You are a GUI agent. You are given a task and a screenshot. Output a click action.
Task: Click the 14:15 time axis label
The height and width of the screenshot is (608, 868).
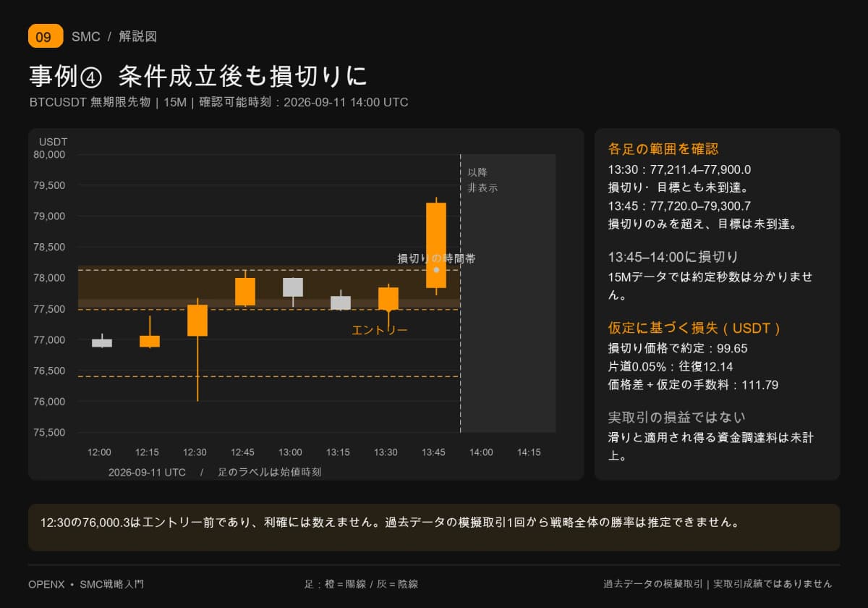click(x=529, y=452)
